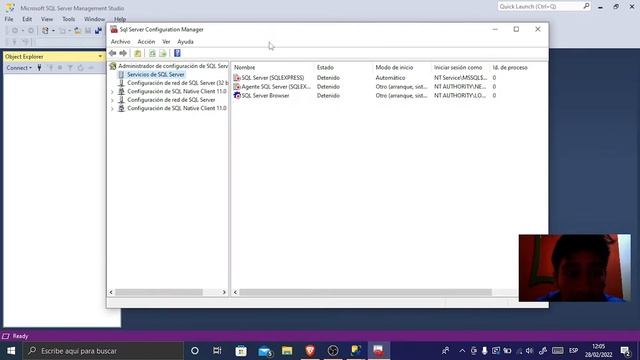The height and width of the screenshot is (360, 640).
Task: Click the Save icon in SSMS toolbar
Action: coord(88,31)
